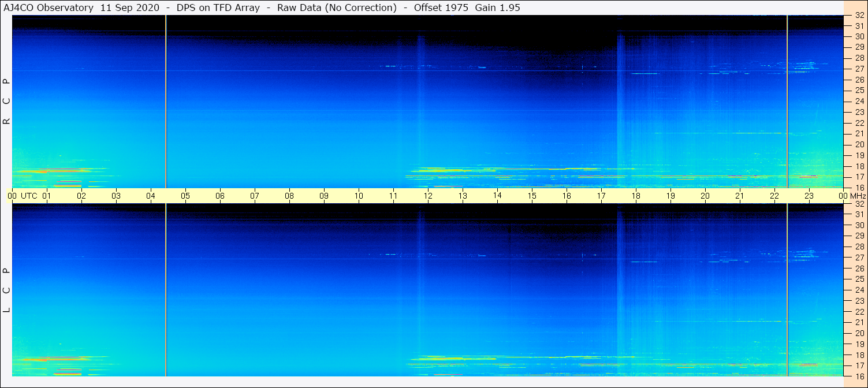
Task: Click hour label "06" on the time axis
Action: tap(220, 196)
